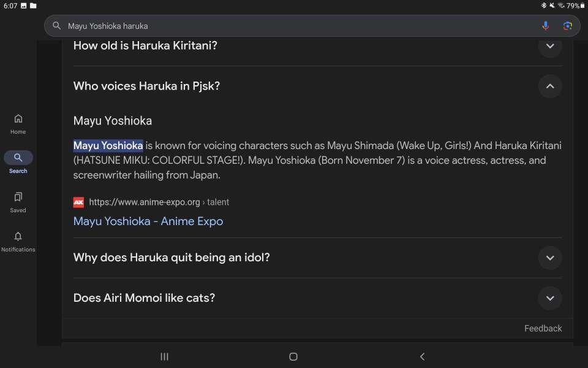Open the Saved bookmarks icon
The width and height of the screenshot is (588, 368).
[x=18, y=201]
